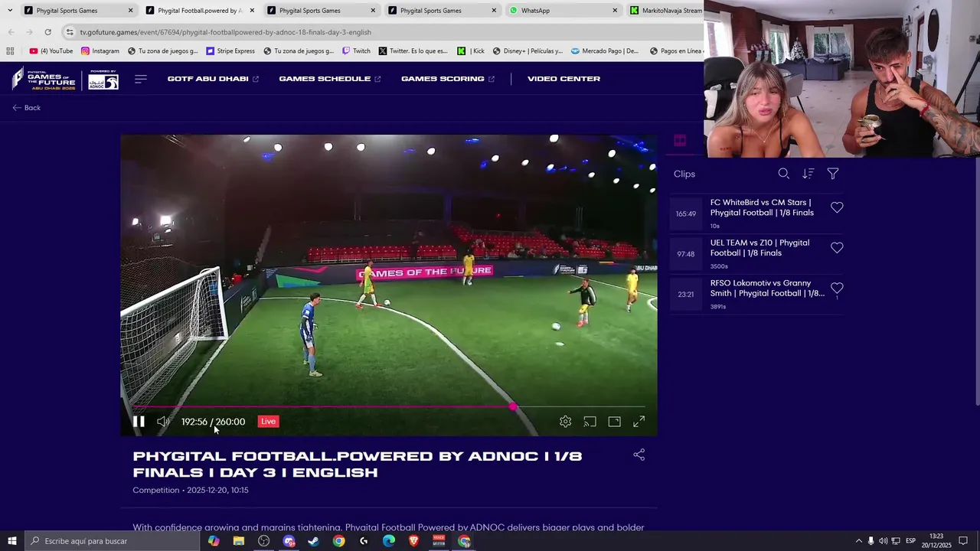Pause the live video playback

tap(139, 422)
